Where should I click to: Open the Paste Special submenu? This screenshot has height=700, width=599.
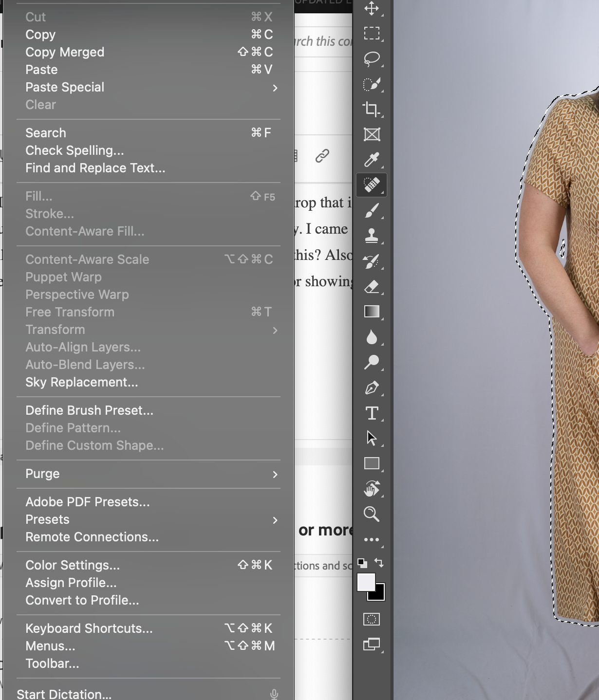click(x=65, y=87)
